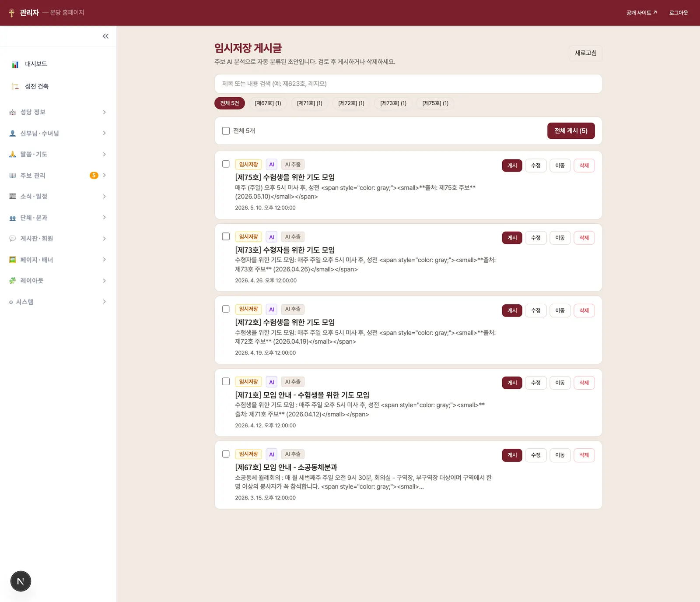Expand the 시스템 menu chevron

point(104,302)
